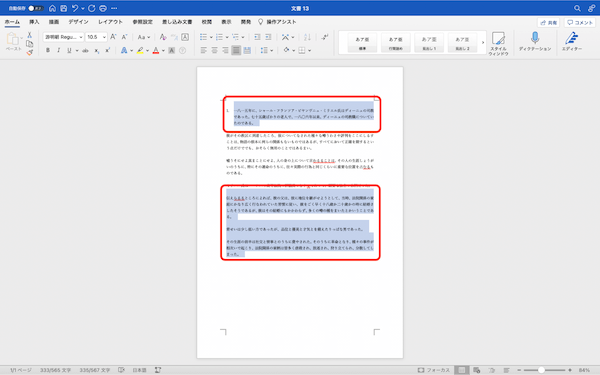Click the 共有 (Share) button
This screenshot has width=600, height=375.
(548, 23)
